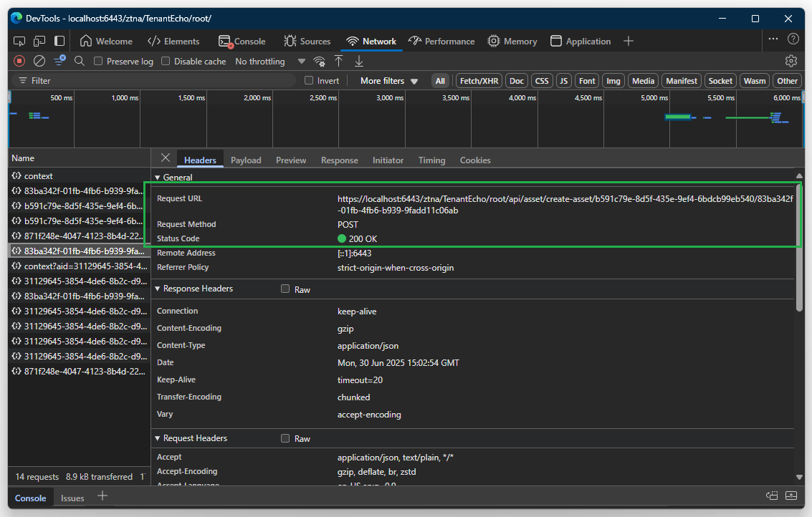Stop recording network log
The width and height of the screenshot is (812, 517).
coord(19,62)
